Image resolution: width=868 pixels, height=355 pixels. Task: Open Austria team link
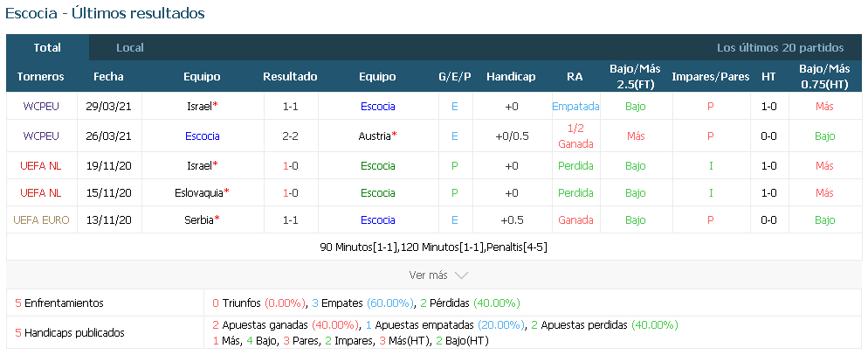pyautogui.click(x=375, y=136)
